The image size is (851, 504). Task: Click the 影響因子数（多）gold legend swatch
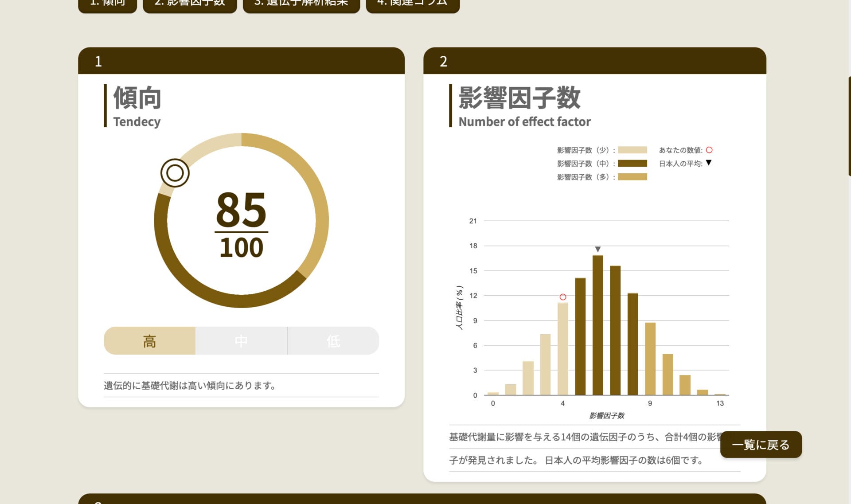click(x=632, y=177)
